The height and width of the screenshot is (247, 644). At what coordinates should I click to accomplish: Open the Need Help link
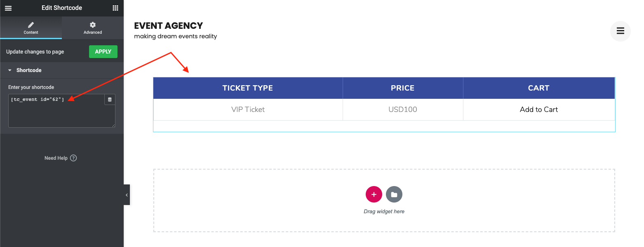pyautogui.click(x=57, y=158)
